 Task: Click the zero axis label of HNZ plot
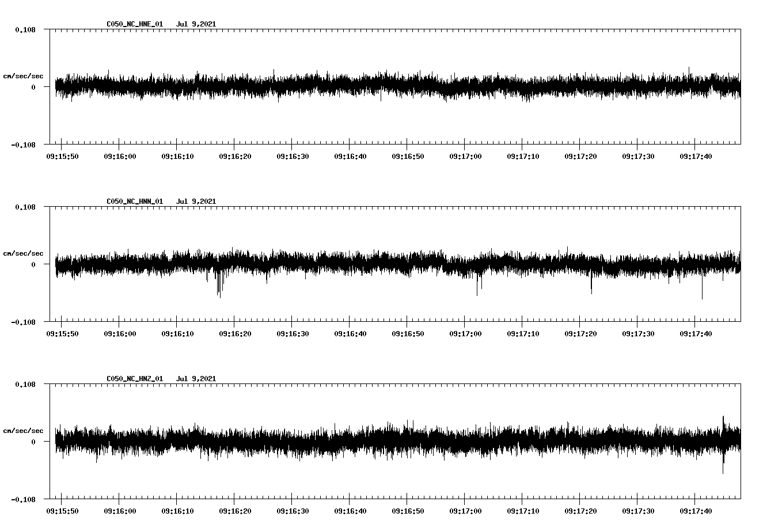pyautogui.click(x=33, y=442)
